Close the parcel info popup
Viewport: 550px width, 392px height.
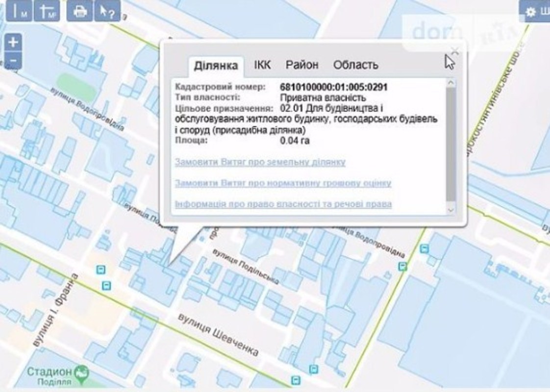(x=454, y=50)
